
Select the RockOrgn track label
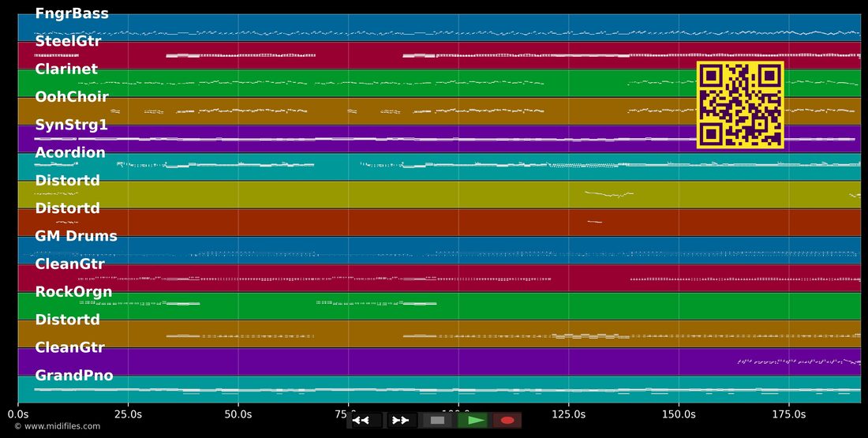73,292
